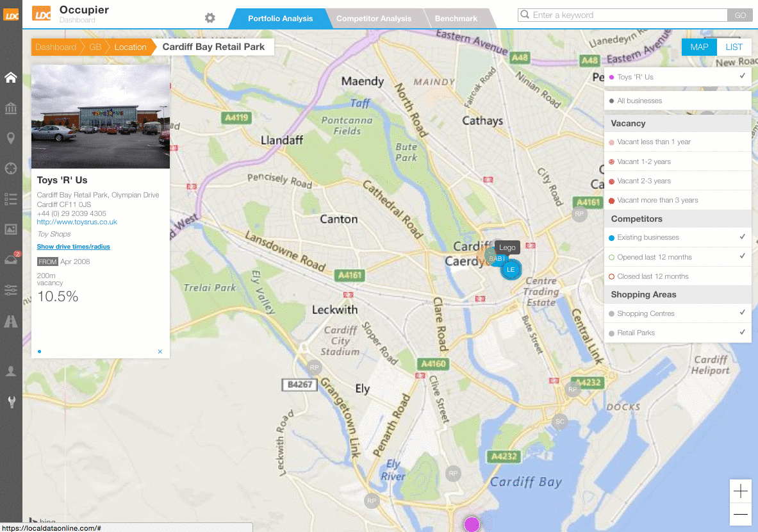Image resolution: width=758 pixels, height=532 pixels.
Task: Open the toysrus.co.uk website link
Action: click(77, 222)
